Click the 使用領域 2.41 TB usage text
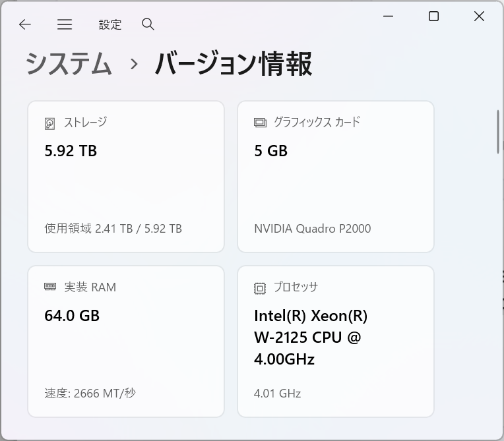Image resolution: width=504 pixels, height=441 pixels. [x=113, y=229]
